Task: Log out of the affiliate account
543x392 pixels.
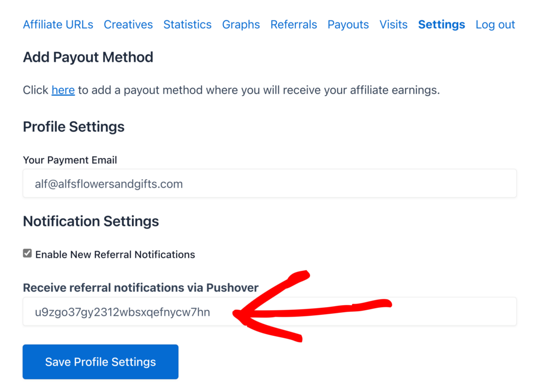Action: click(x=495, y=24)
